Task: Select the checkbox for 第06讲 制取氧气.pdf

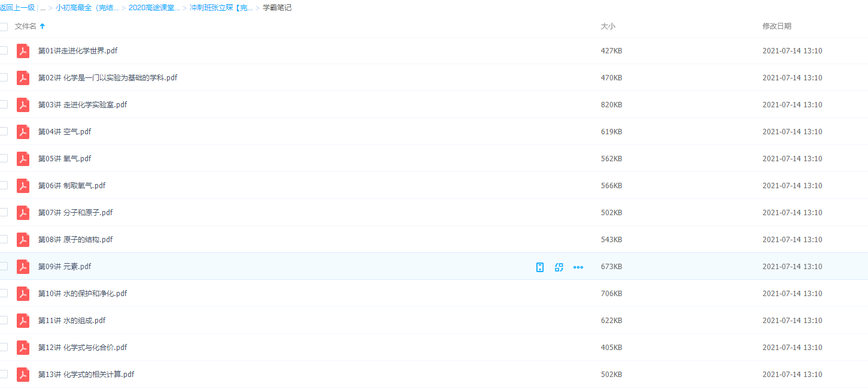Action: [x=4, y=185]
